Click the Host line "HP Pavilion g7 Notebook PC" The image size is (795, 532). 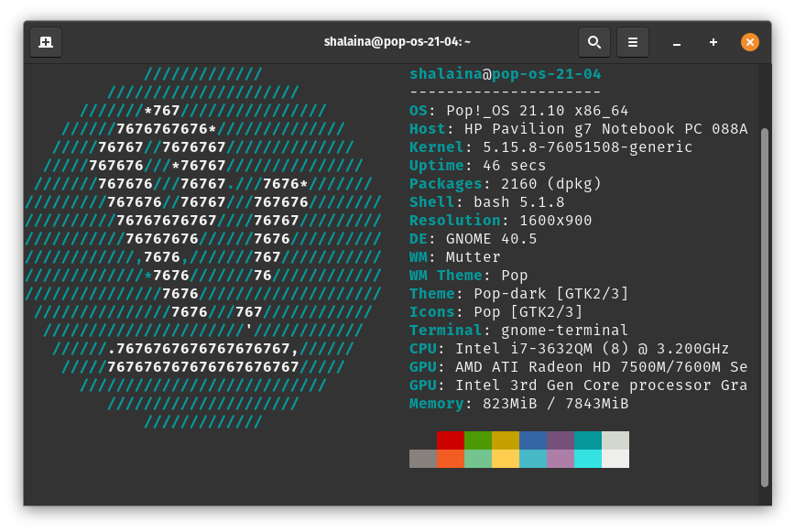point(583,129)
